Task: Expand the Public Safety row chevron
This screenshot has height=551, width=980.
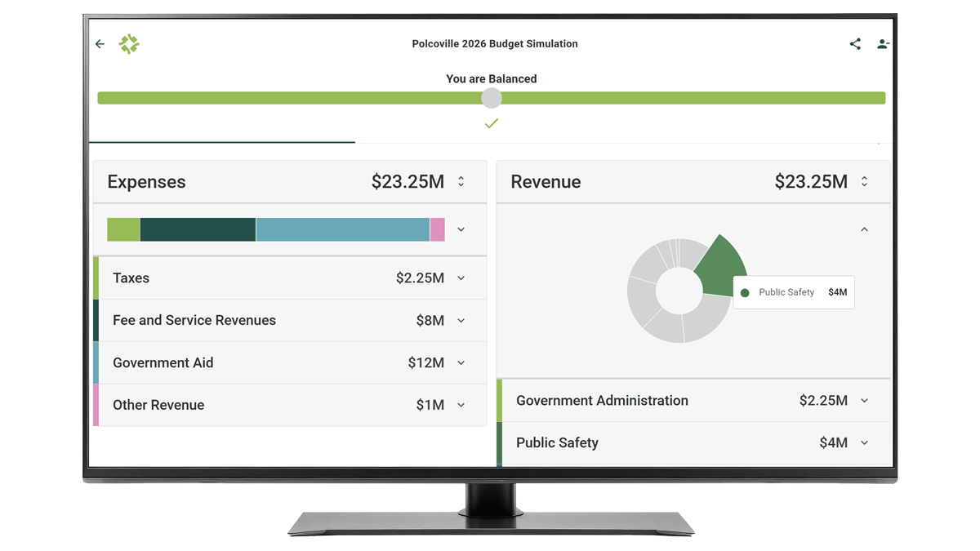Action: click(x=865, y=443)
